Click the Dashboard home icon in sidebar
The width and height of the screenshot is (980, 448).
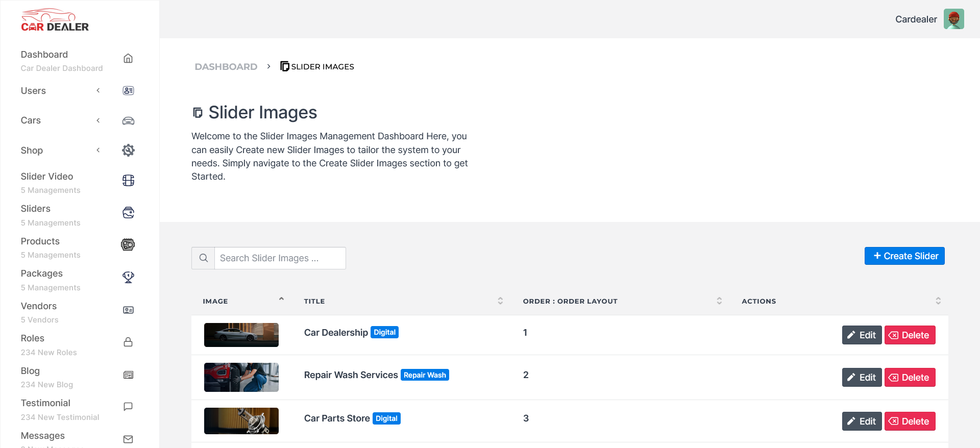click(x=128, y=59)
